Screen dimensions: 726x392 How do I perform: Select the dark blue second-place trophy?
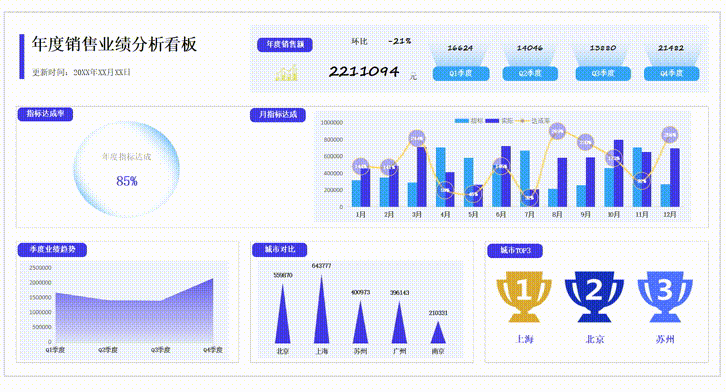594,296
